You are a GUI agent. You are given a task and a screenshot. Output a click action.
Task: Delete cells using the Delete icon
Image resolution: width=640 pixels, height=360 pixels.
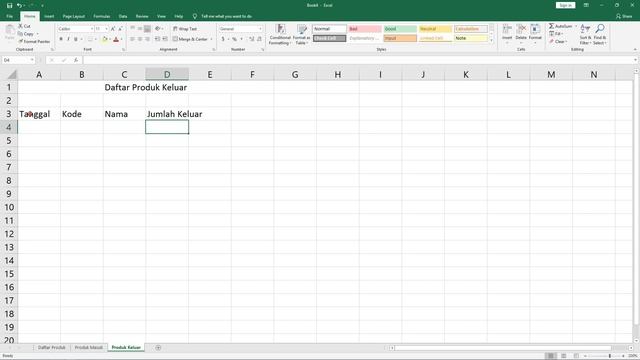521,33
